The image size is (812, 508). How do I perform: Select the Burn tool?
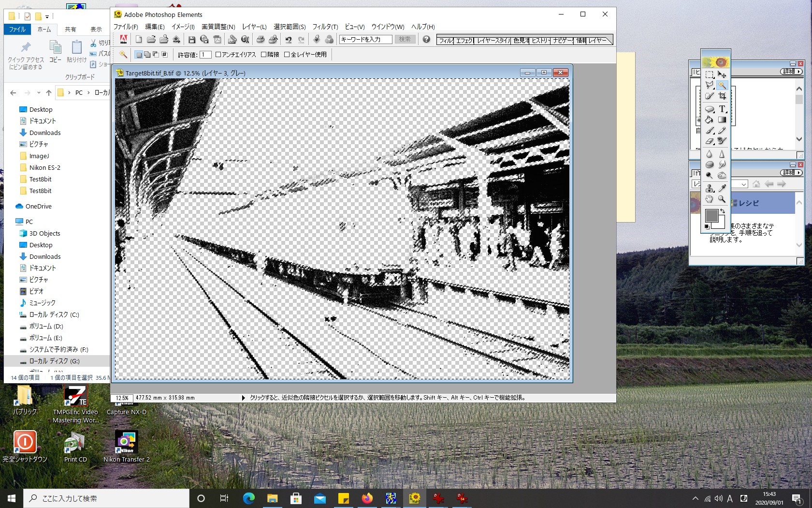coord(722,175)
